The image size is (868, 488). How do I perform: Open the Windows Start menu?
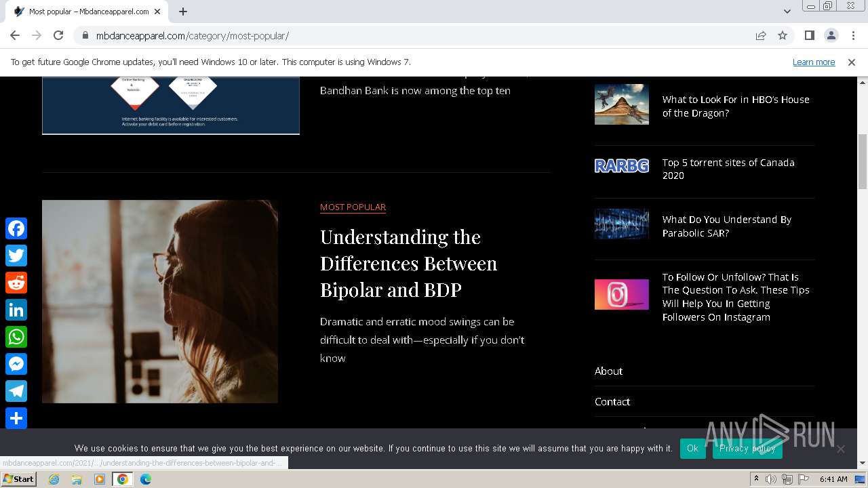[x=18, y=479]
